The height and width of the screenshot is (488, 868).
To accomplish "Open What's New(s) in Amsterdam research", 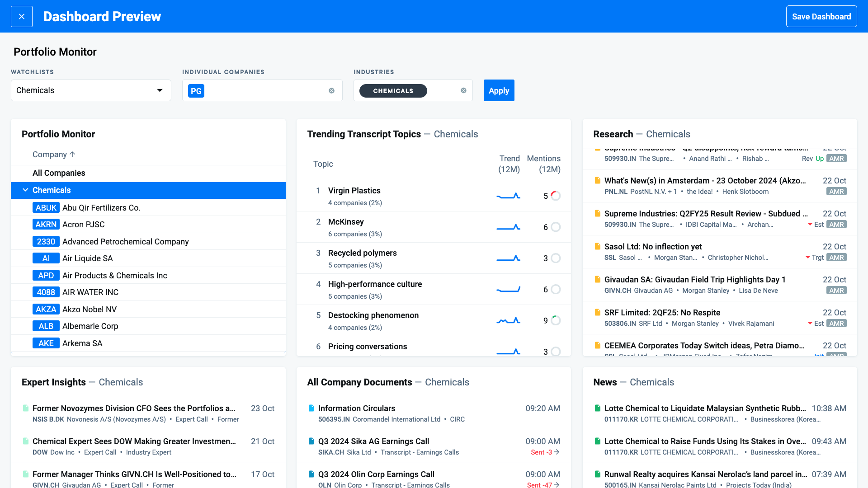I will tap(705, 181).
